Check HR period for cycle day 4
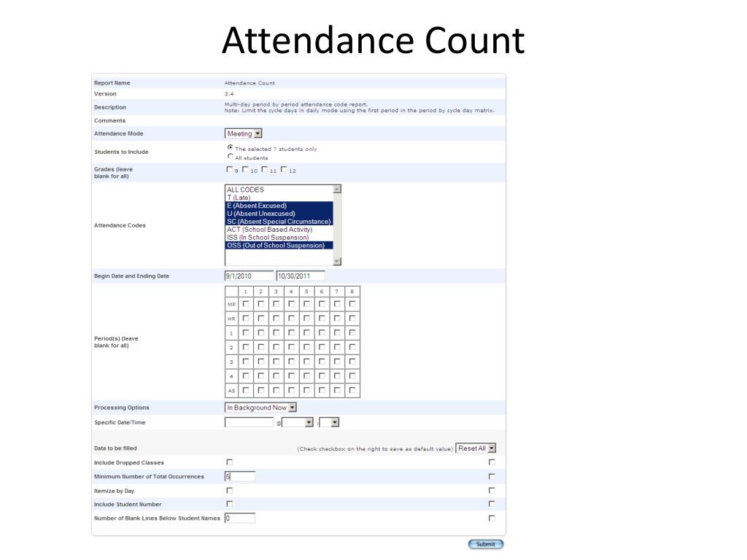This screenshot has height=560, width=747. (x=292, y=318)
